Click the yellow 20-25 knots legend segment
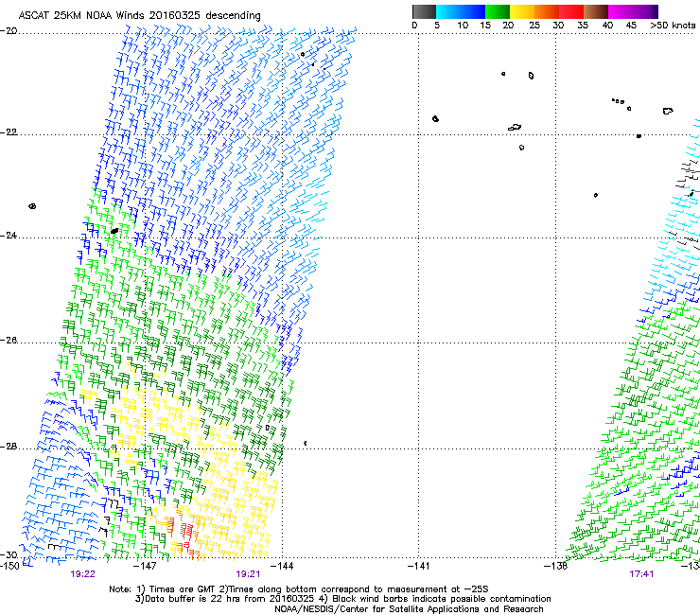 [522, 11]
